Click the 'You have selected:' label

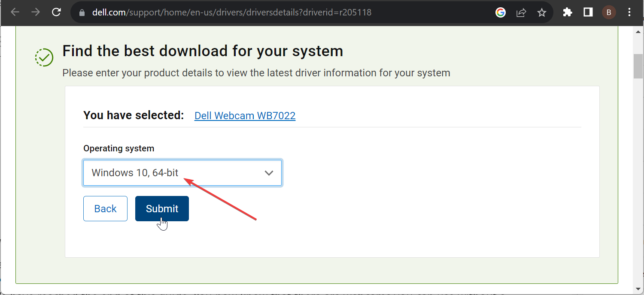(134, 115)
